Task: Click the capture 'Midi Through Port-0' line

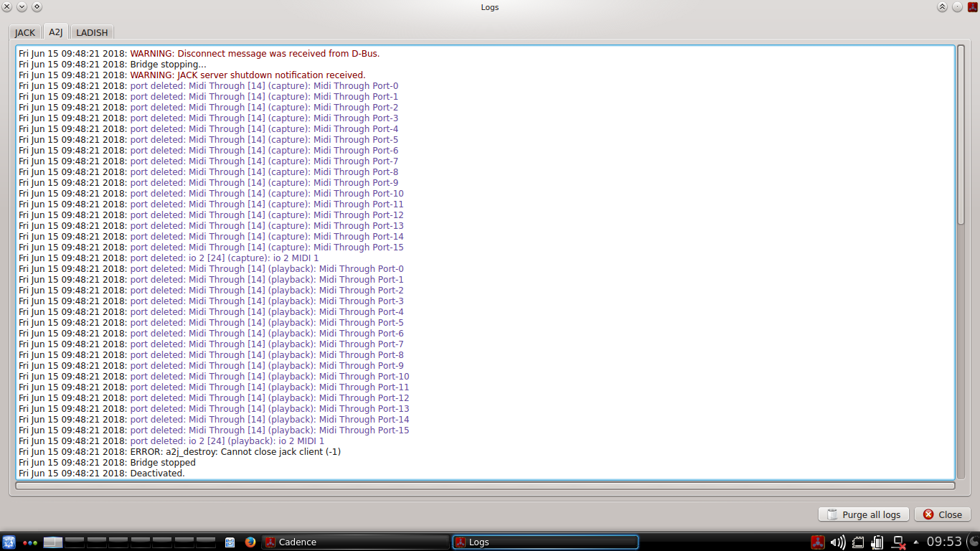Action: click(x=208, y=86)
